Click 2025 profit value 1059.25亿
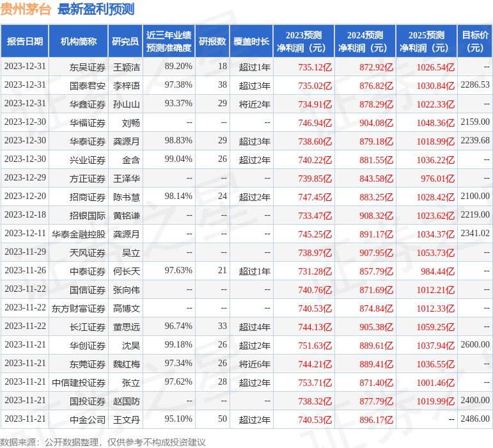The height and width of the screenshot is (448, 493). (436, 327)
